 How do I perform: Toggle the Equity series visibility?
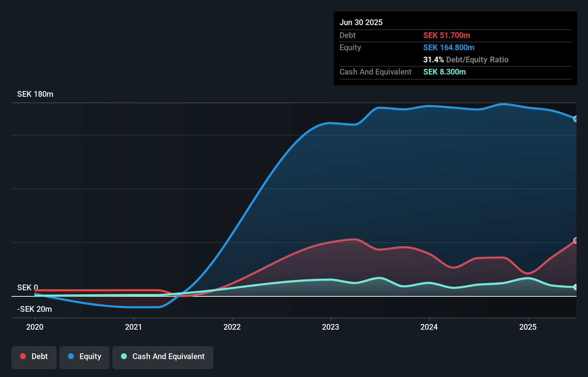click(84, 357)
